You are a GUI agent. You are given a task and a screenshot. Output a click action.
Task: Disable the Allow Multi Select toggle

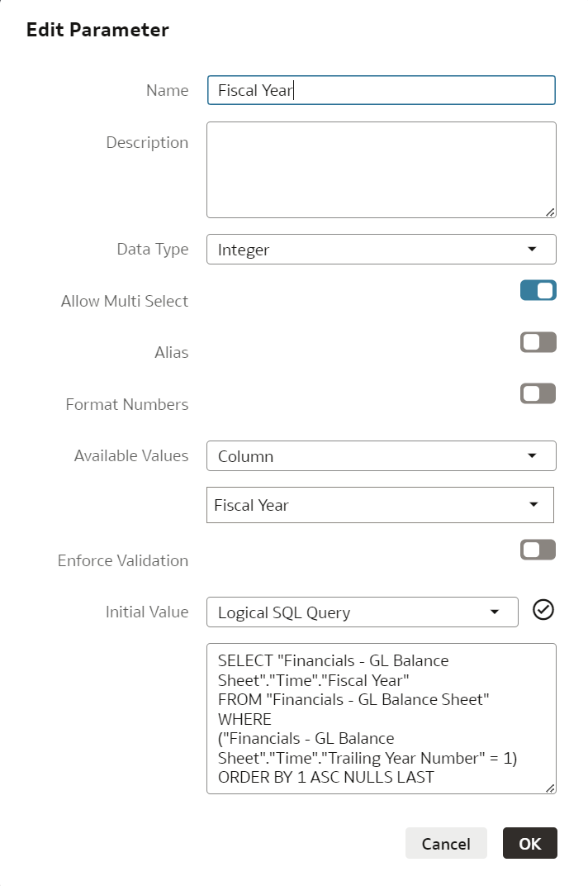538,290
